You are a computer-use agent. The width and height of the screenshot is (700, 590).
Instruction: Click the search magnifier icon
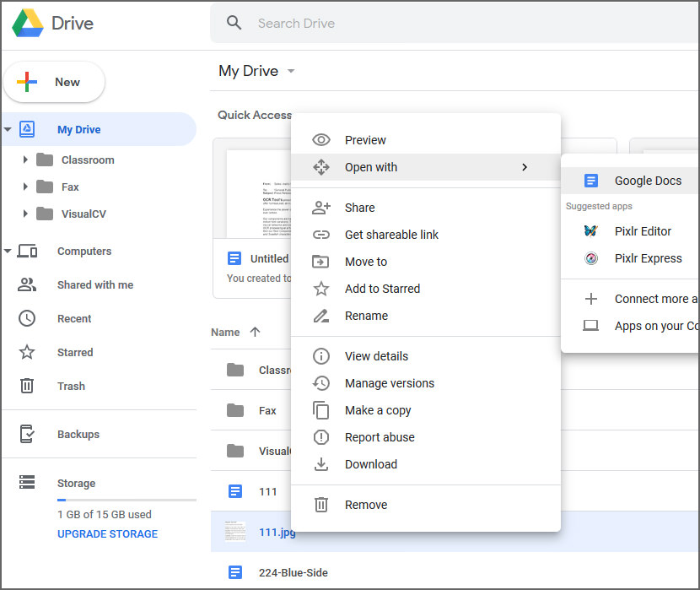click(234, 23)
